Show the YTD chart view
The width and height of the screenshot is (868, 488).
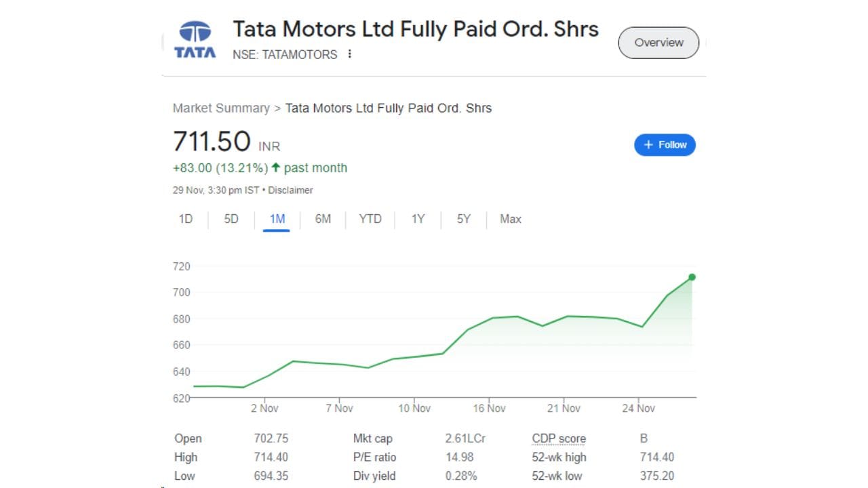[x=370, y=219]
